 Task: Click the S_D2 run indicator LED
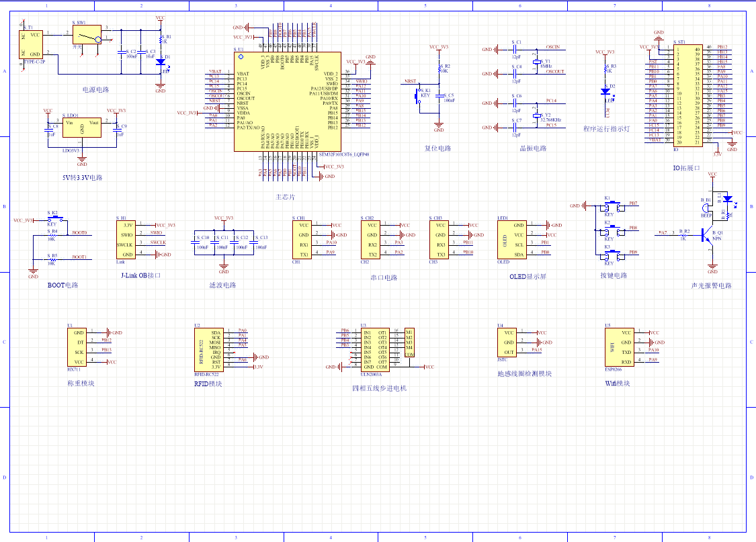[605, 91]
